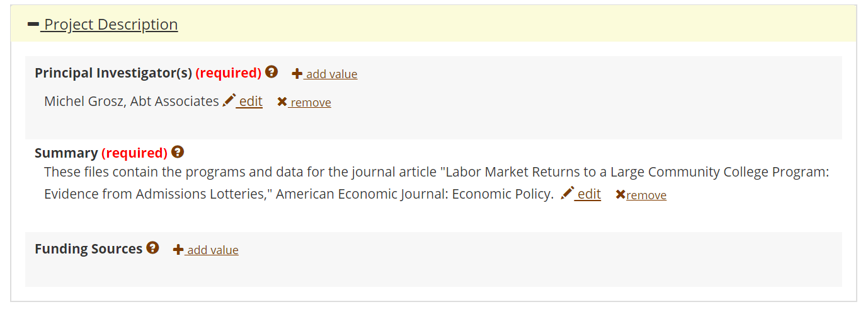868x309 pixels.
Task: Click plus icon beside Funding Sources
Action: click(x=178, y=250)
